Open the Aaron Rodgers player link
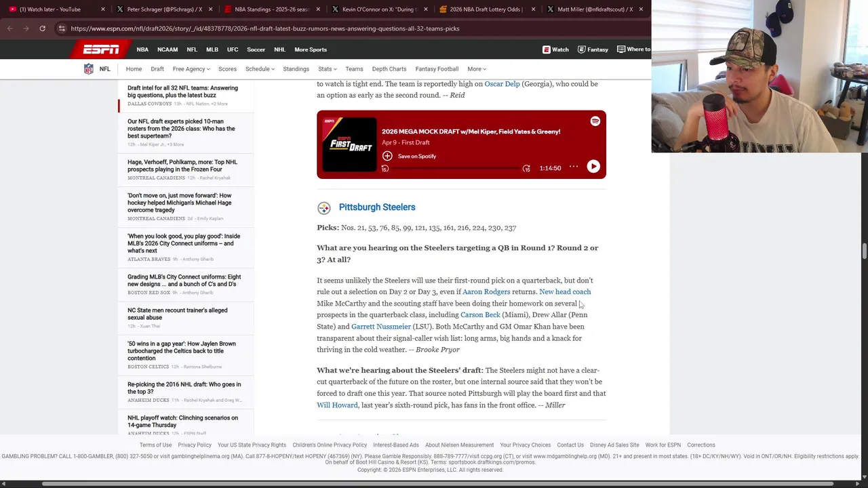Viewport: 868px width, 488px height. pos(486,292)
